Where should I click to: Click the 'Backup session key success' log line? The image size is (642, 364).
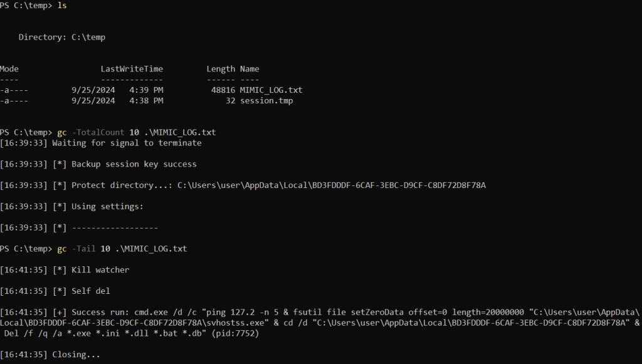98,164
